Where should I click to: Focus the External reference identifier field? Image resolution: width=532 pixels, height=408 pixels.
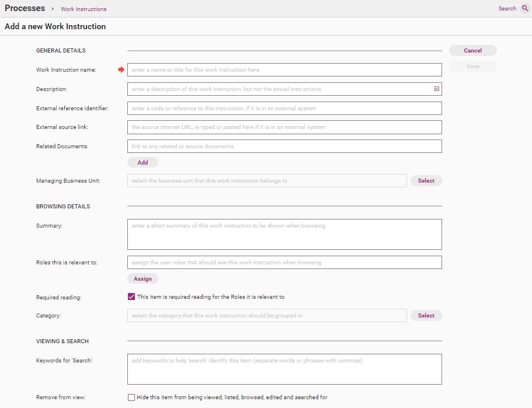click(x=284, y=109)
